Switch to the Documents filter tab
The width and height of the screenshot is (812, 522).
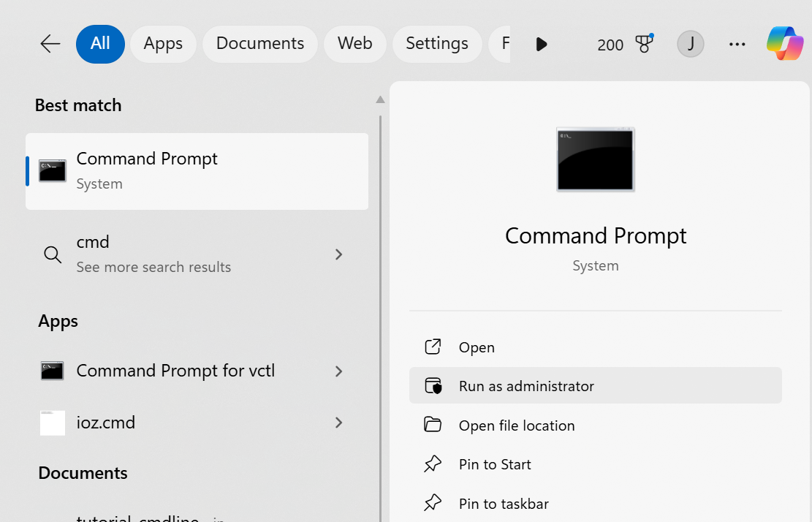coord(259,44)
